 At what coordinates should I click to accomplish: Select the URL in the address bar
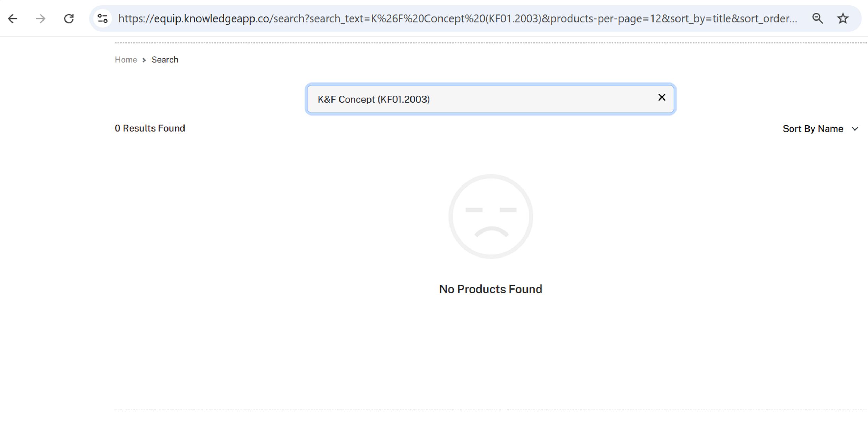tap(453, 18)
